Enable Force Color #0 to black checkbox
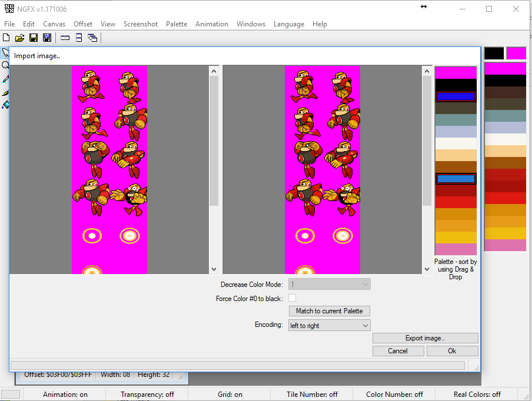The height and width of the screenshot is (401, 532). click(x=292, y=298)
